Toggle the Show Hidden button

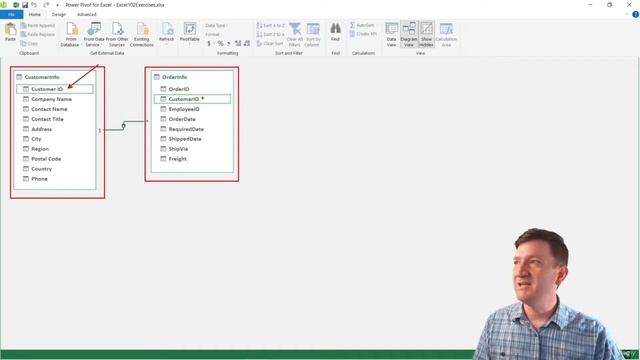(x=426, y=34)
